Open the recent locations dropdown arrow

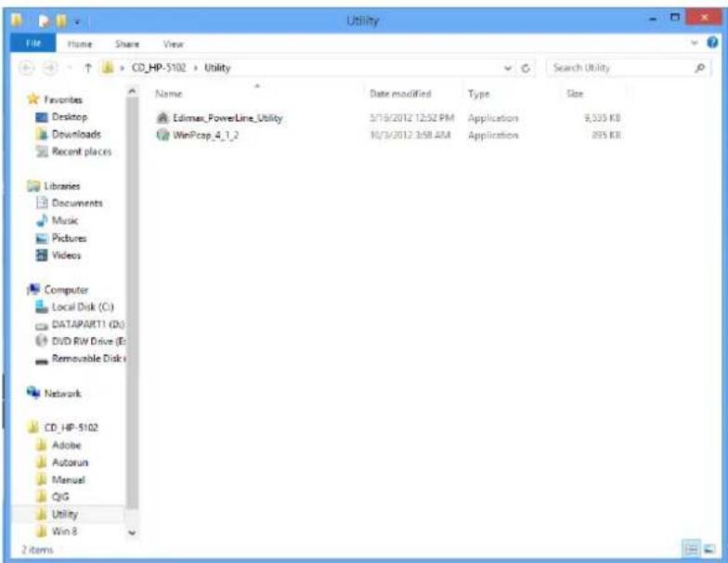point(70,68)
